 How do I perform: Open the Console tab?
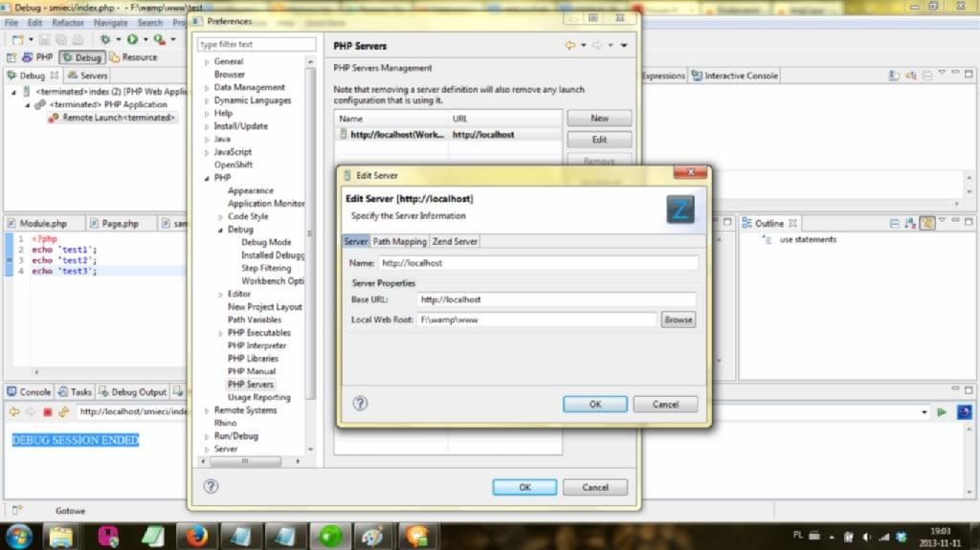[29, 392]
